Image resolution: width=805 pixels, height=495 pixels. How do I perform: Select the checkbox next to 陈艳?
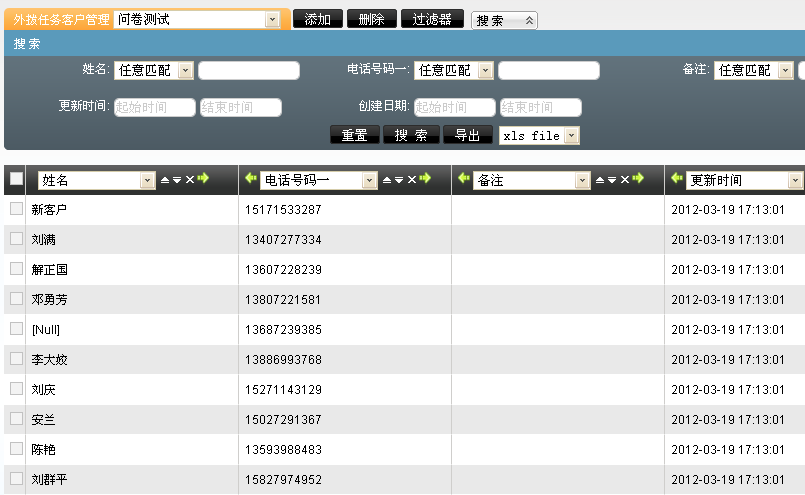(x=16, y=449)
